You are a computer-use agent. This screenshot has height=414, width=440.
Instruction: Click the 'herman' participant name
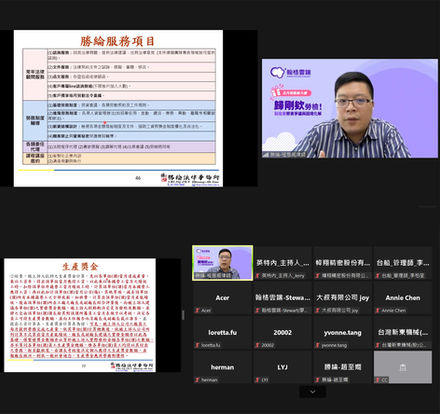click(x=222, y=367)
